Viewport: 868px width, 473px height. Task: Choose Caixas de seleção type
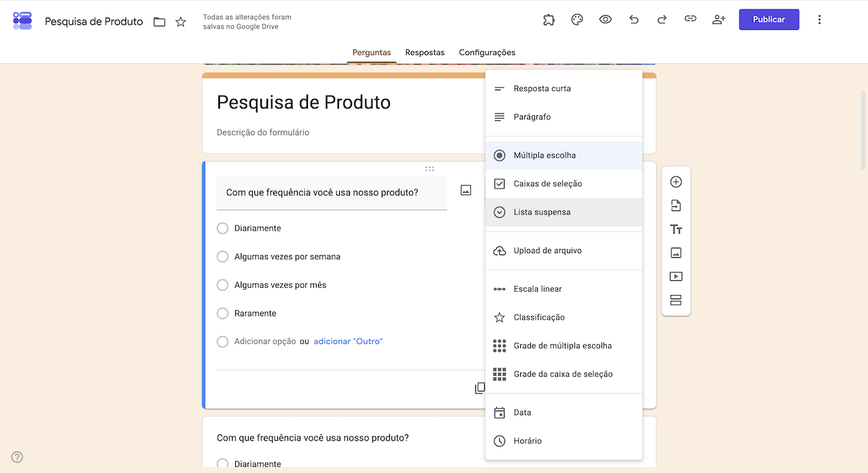point(564,184)
